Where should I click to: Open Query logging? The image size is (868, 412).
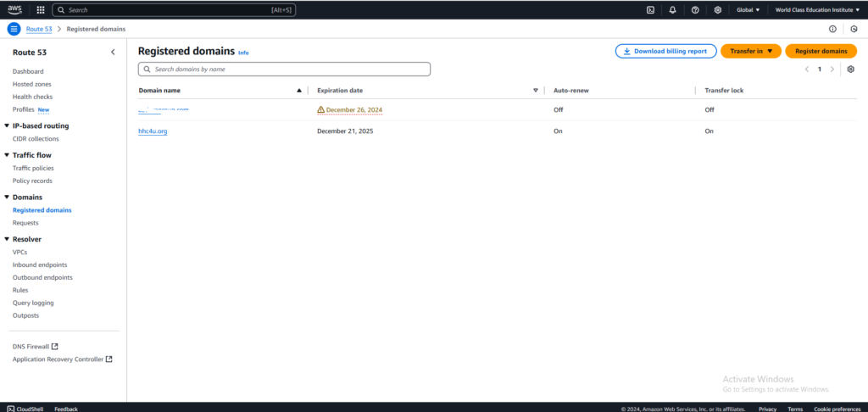point(33,303)
